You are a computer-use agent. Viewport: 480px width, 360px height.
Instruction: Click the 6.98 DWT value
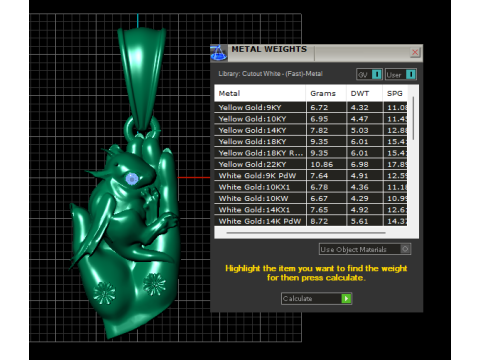359,164
